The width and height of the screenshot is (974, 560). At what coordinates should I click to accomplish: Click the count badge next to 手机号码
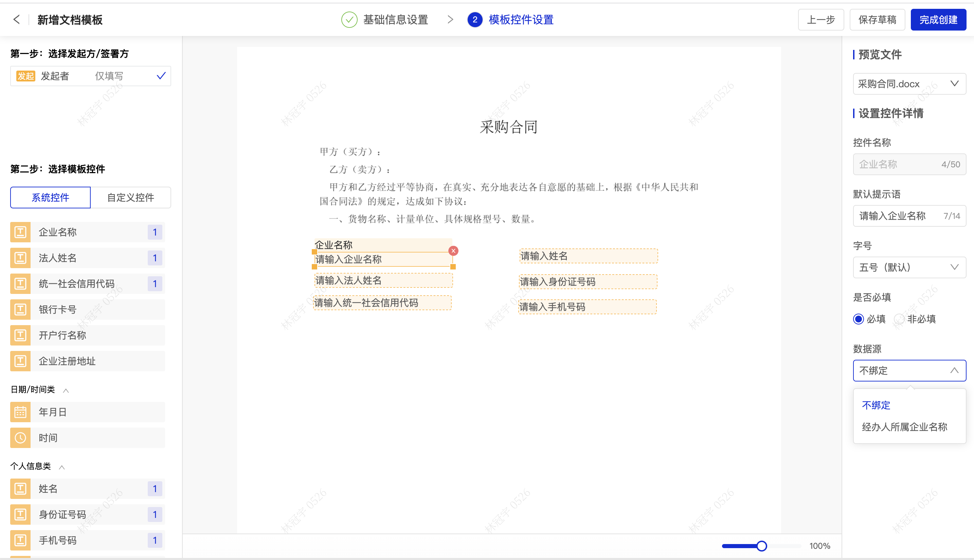pos(155,540)
